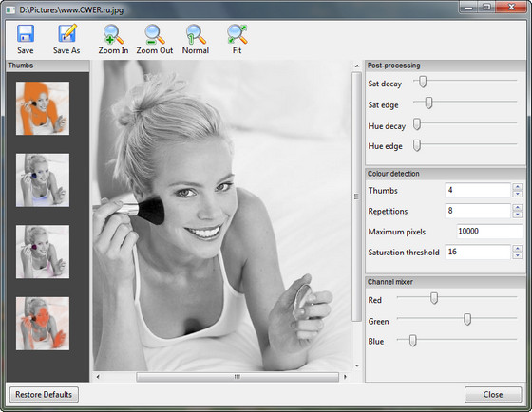Viewport: 532px width, 412px height.
Task: Increase Thumbs value with up arrow
Action: point(518,187)
